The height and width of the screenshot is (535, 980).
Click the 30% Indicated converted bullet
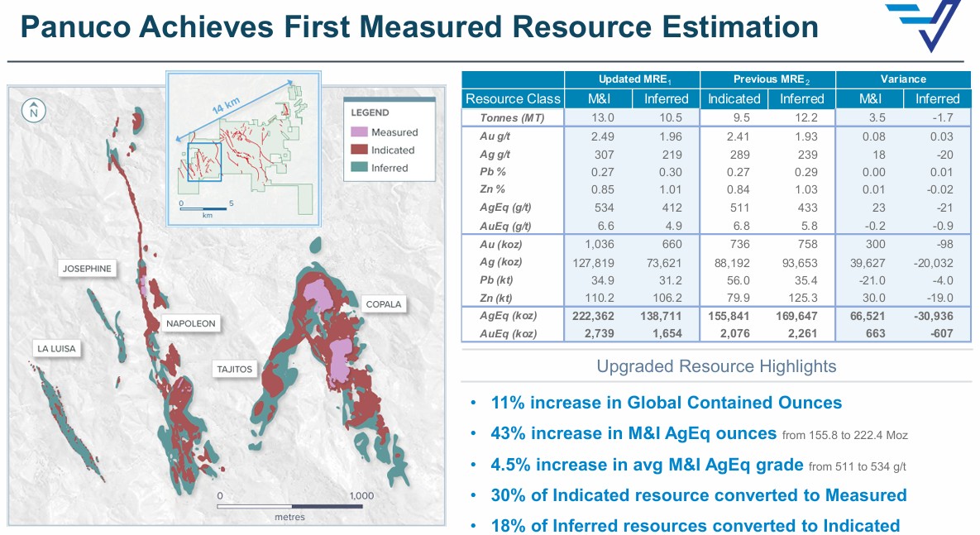click(698, 495)
